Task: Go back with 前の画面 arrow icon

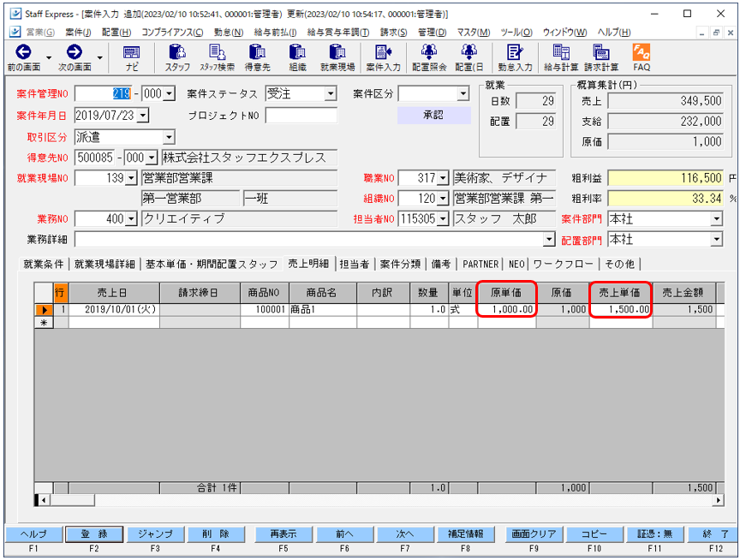Action: (x=23, y=52)
